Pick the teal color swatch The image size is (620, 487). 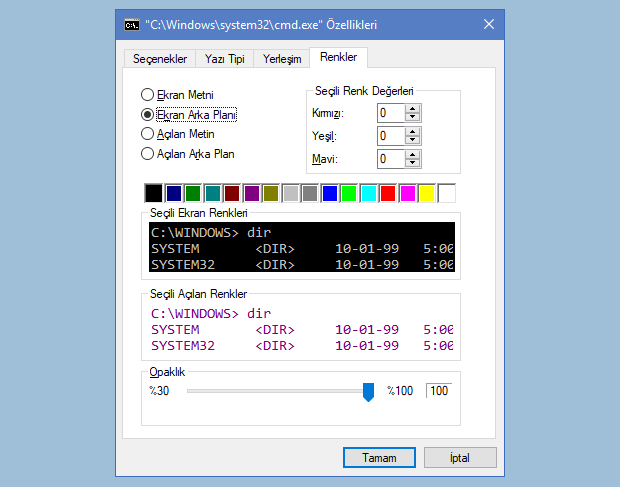[x=213, y=193]
